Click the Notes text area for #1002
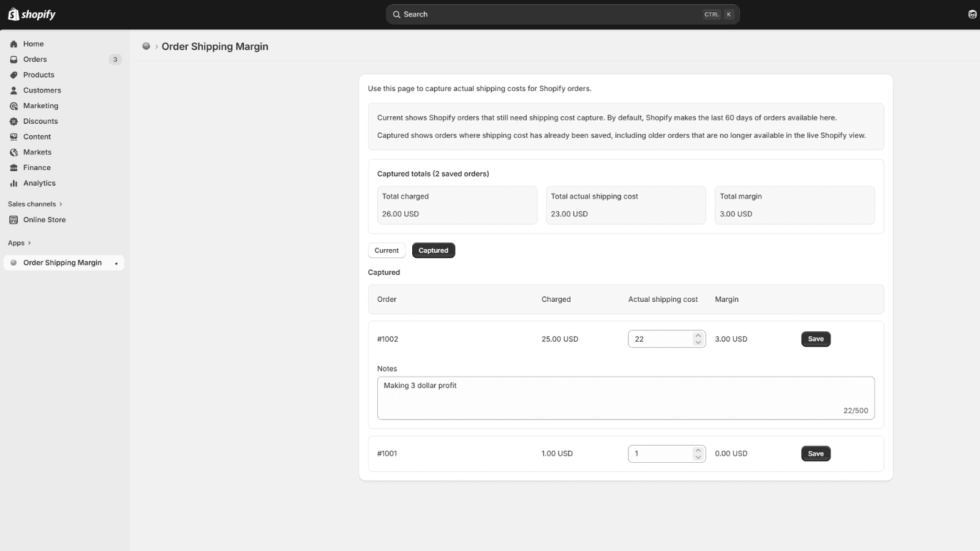 626,398
